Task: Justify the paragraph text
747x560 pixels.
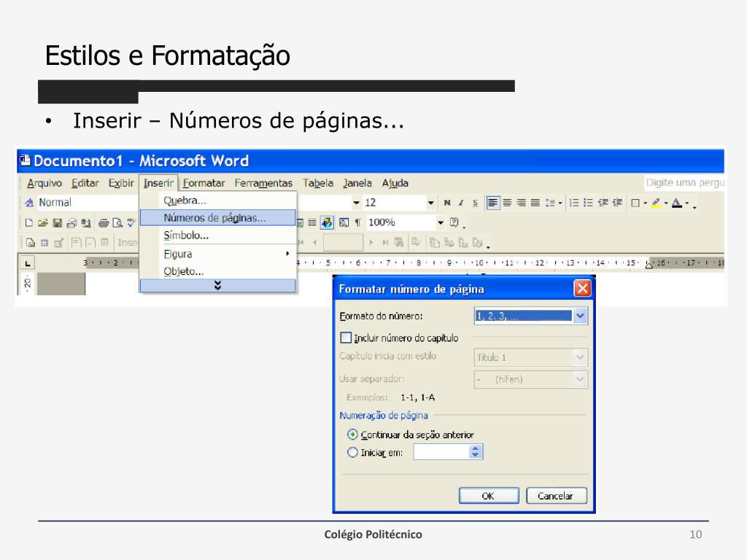Action: click(x=535, y=203)
